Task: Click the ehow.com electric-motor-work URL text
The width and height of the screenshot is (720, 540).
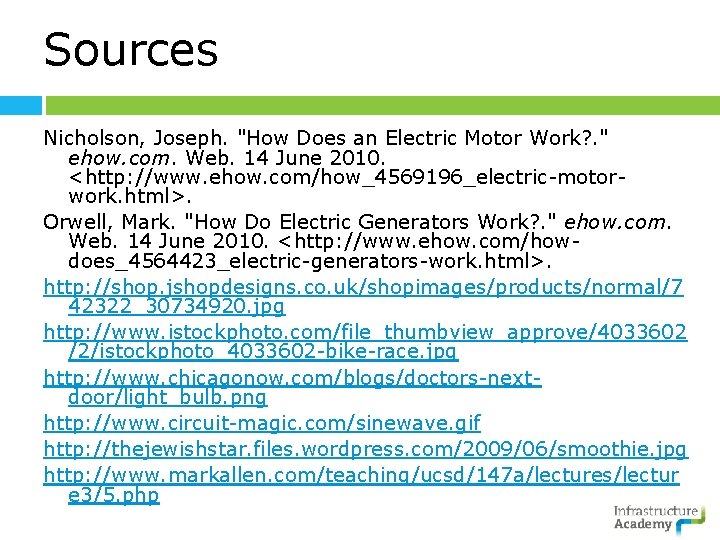Action: (347, 187)
